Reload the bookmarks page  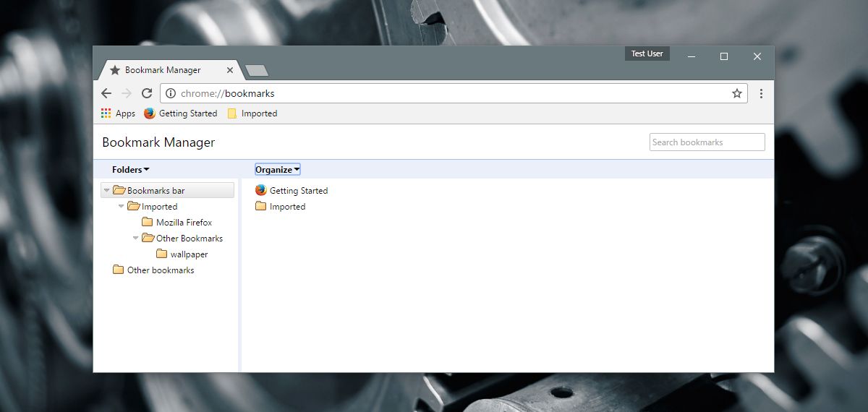click(x=147, y=93)
